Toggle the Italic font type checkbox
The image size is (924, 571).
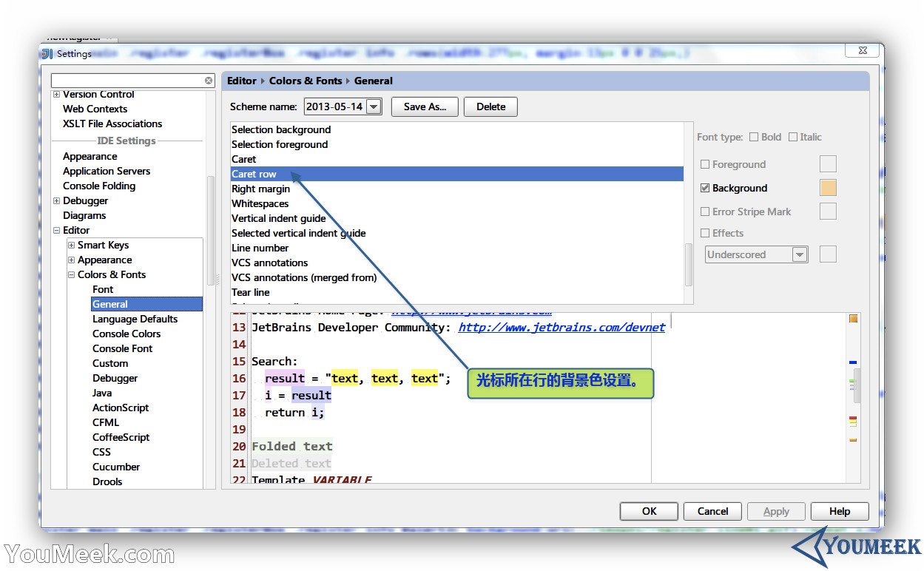coord(793,137)
